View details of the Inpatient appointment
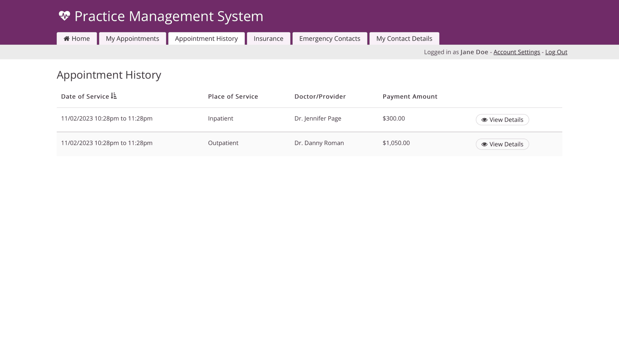The image size is (619, 364). (x=502, y=120)
